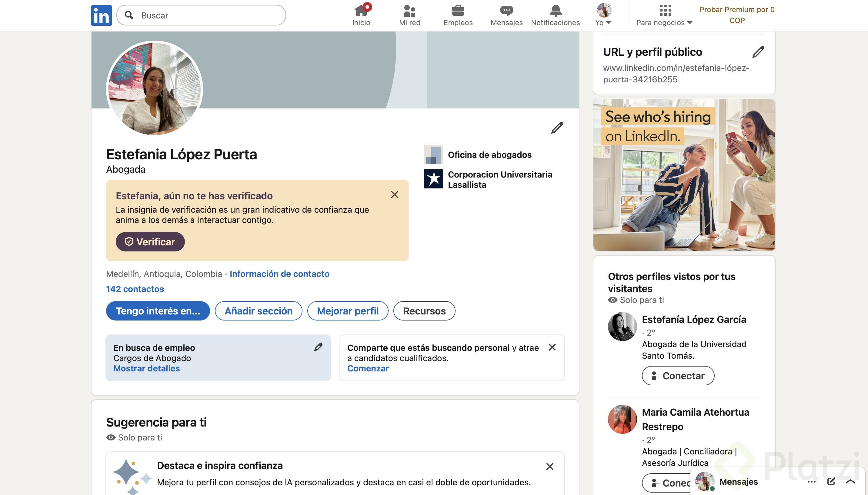Open Mensajes overlay options ellipsis
This screenshot has height=495, width=868.
(x=812, y=481)
